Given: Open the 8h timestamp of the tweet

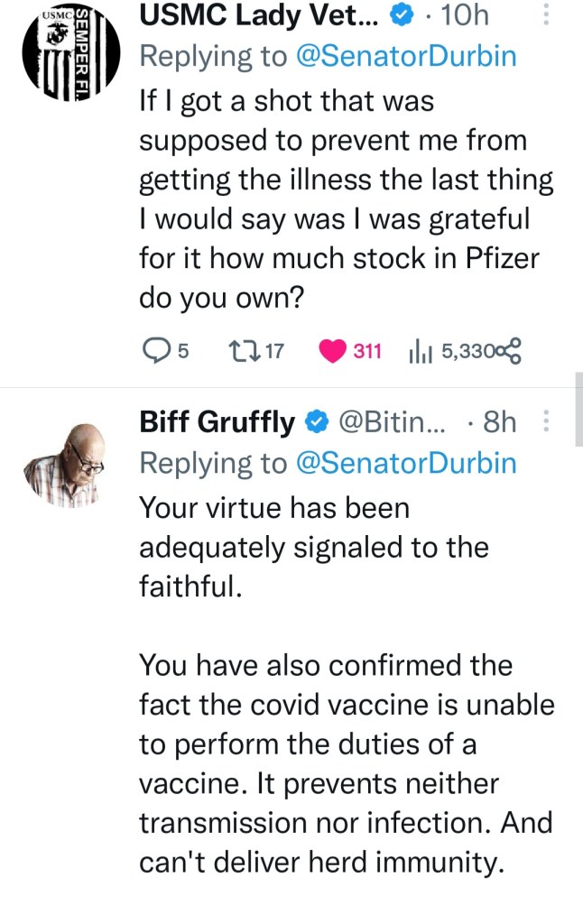Looking at the screenshot, I should [499, 421].
